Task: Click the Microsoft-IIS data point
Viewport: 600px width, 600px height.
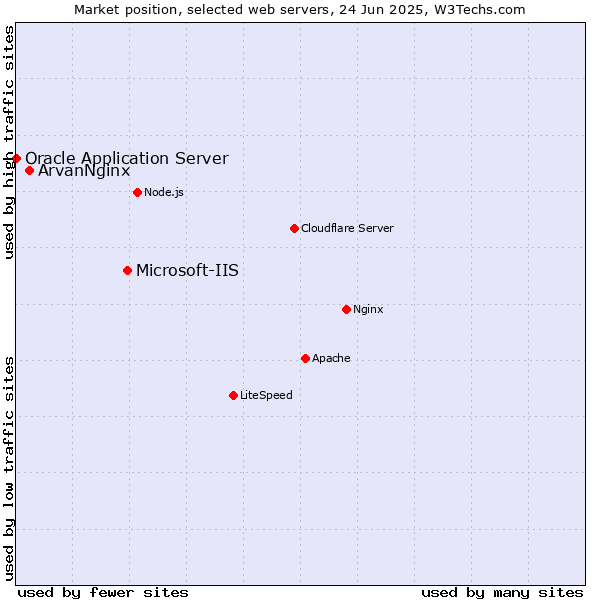Action: [127, 271]
